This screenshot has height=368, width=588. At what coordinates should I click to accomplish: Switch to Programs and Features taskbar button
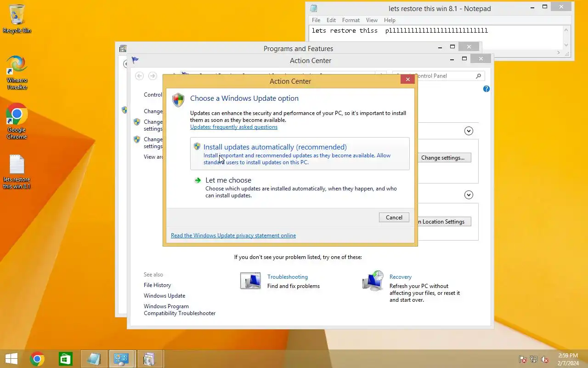click(x=150, y=359)
